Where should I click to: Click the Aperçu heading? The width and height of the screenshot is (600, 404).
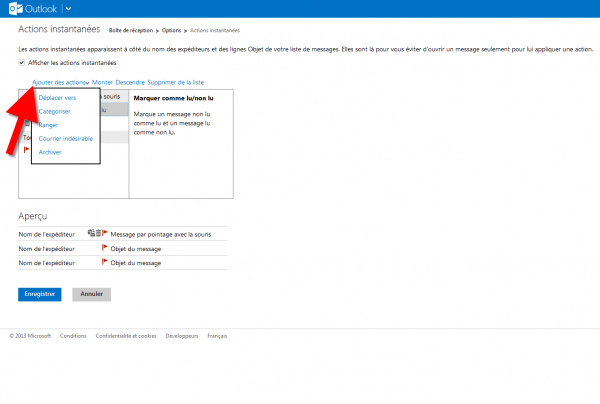(x=33, y=216)
